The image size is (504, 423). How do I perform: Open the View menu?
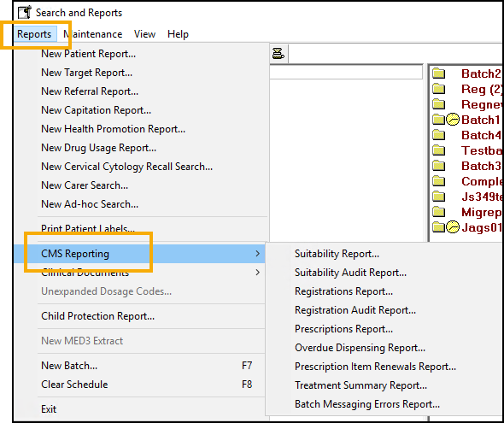(144, 34)
